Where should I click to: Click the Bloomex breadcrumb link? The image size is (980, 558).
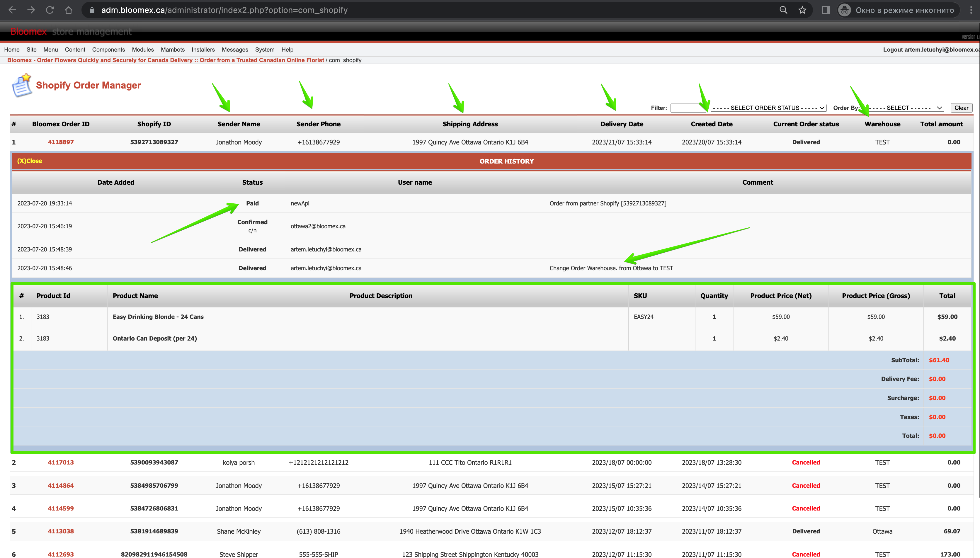coord(166,60)
